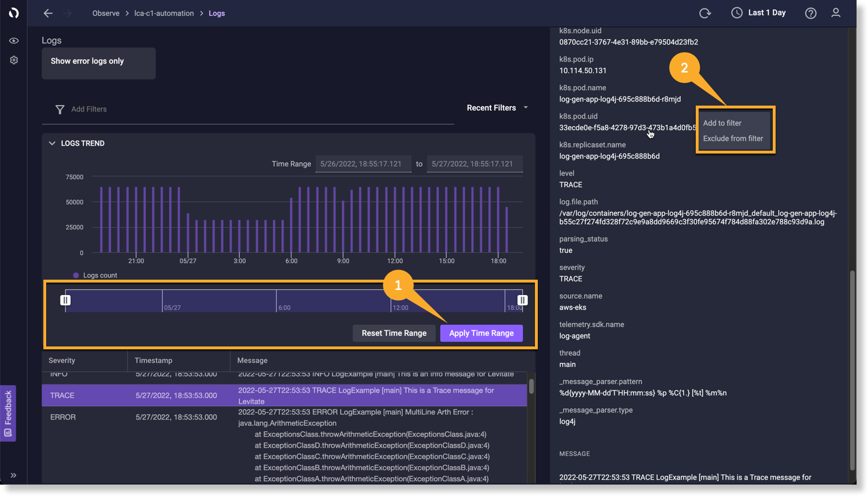
Task: Open the Recent Filters dropdown
Action: pyautogui.click(x=497, y=108)
